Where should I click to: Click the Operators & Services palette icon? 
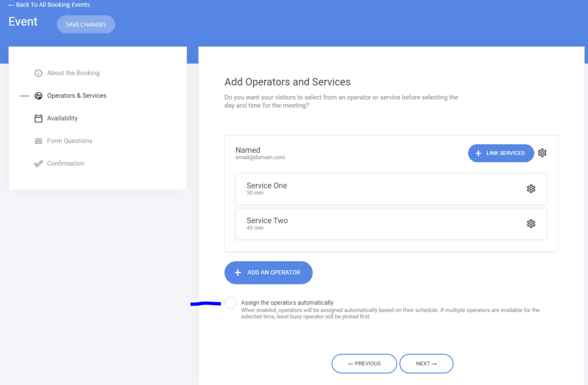pyautogui.click(x=38, y=96)
